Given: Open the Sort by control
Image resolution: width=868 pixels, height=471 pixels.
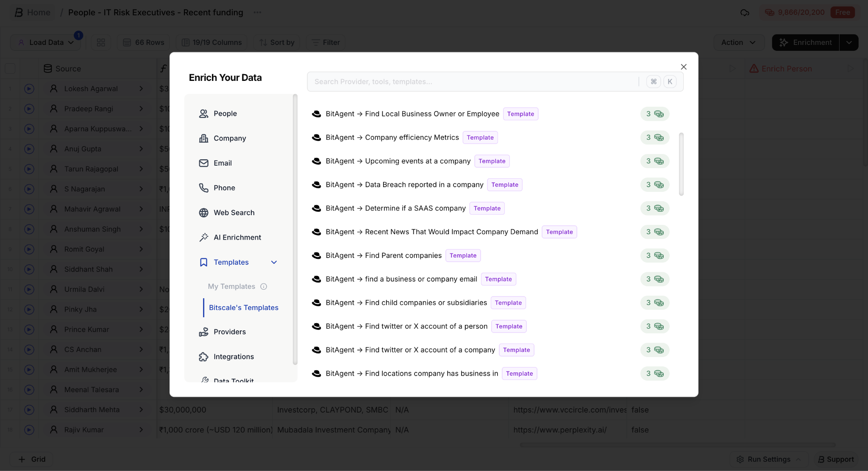Looking at the screenshot, I should pyautogui.click(x=277, y=42).
